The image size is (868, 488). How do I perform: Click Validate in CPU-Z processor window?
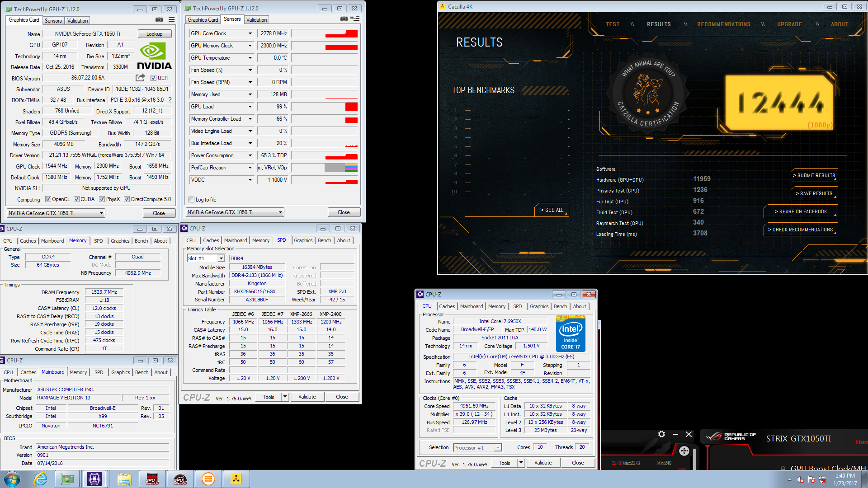[x=543, y=463]
